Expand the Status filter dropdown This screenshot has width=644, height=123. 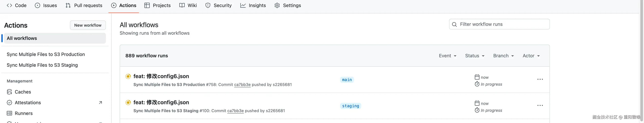click(474, 56)
